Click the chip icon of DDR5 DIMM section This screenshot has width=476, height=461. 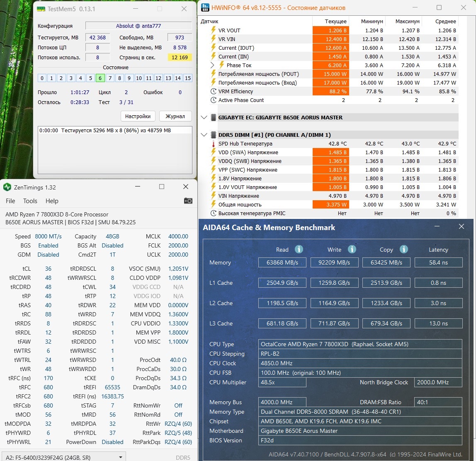click(214, 135)
